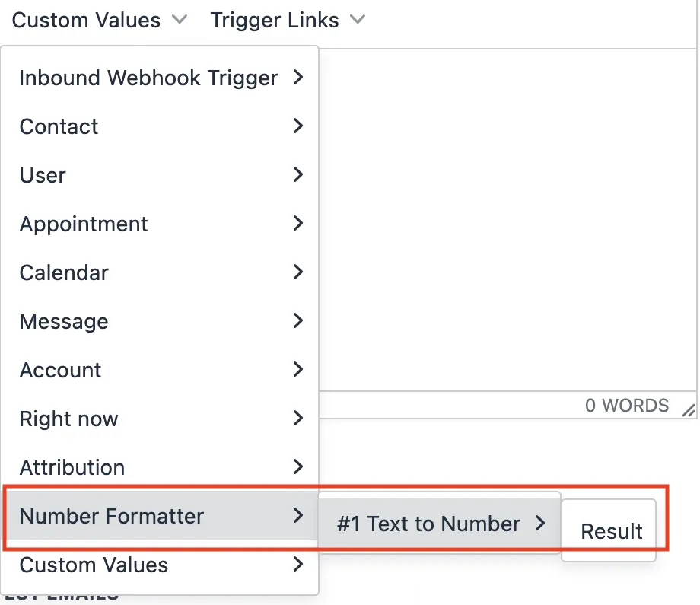Image resolution: width=700 pixels, height=605 pixels.
Task: Select the Right now menu item
Action: click(68, 419)
